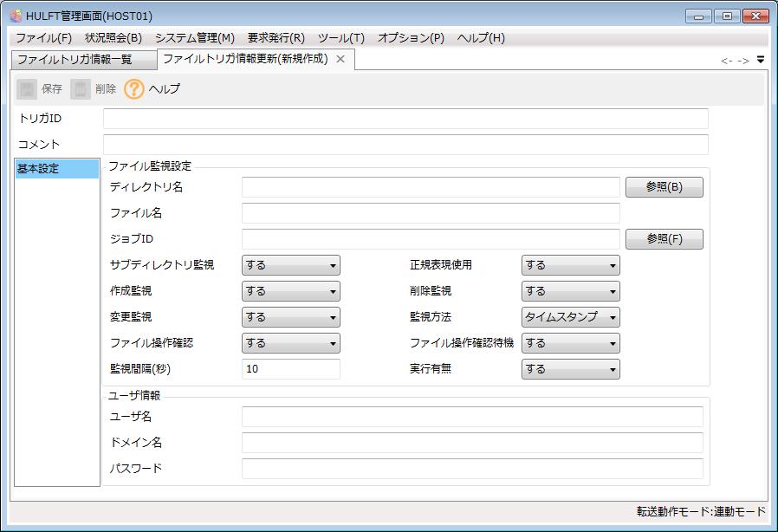
Task: Open the 監視方法 dropdown showing タイムスタンプ
Action: click(571, 317)
